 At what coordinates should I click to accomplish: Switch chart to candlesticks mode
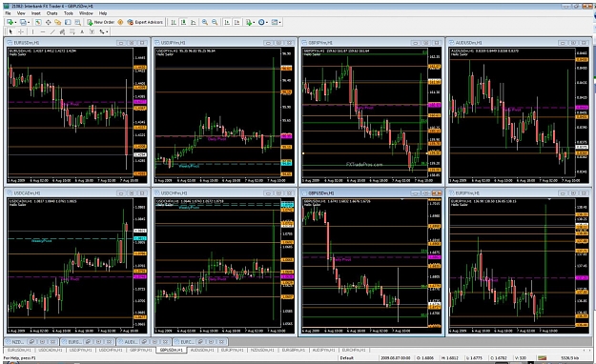pyautogui.click(x=183, y=22)
